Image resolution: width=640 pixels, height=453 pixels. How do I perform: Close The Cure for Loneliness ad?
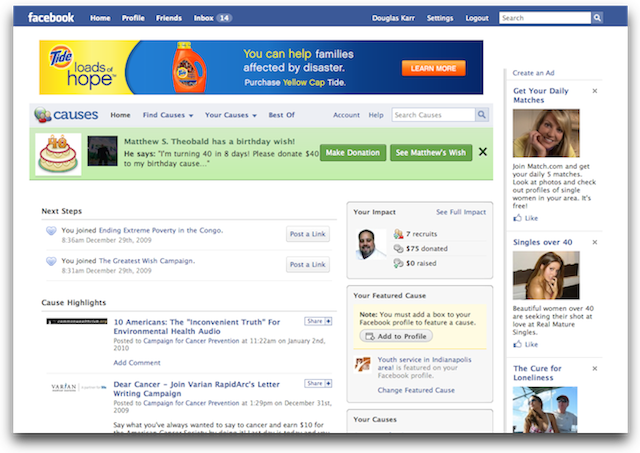pos(595,369)
